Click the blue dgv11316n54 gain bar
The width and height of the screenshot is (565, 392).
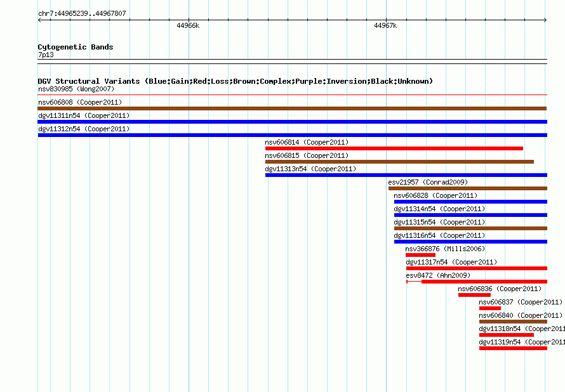[470, 242]
